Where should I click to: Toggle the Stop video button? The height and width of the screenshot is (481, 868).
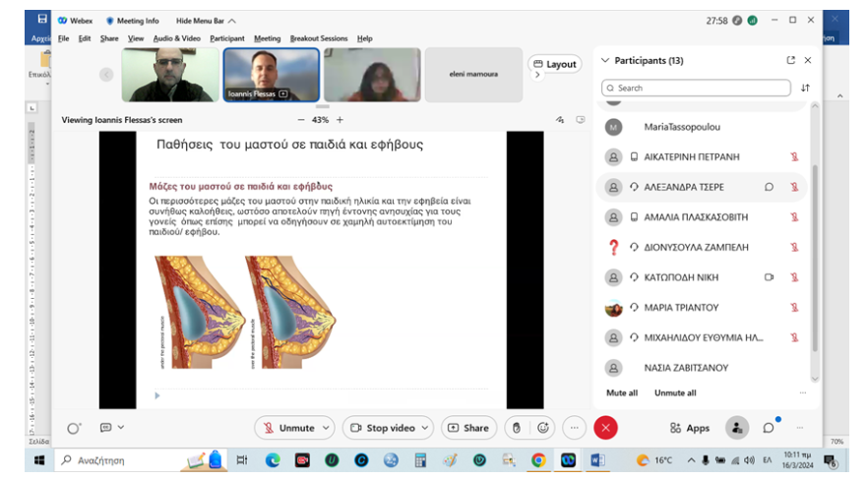pyautogui.click(x=382, y=428)
